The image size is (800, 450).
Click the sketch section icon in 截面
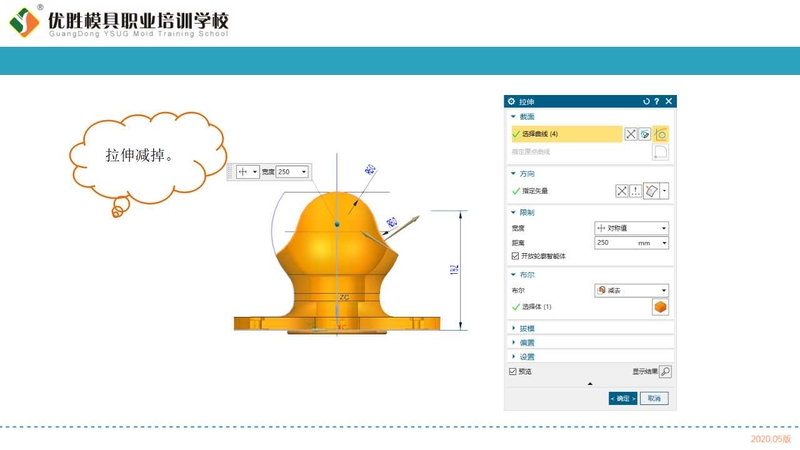coord(645,134)
